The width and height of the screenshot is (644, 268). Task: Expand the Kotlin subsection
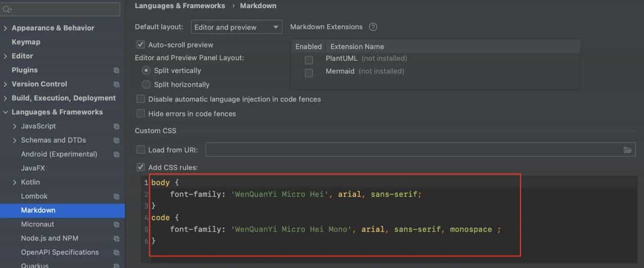15,182
